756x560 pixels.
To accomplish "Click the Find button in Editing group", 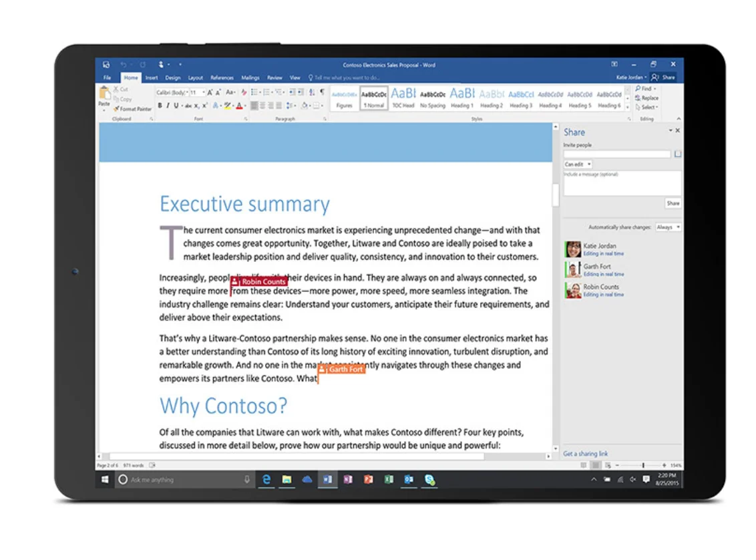I will pyautogui.click(x=646, y=89).
